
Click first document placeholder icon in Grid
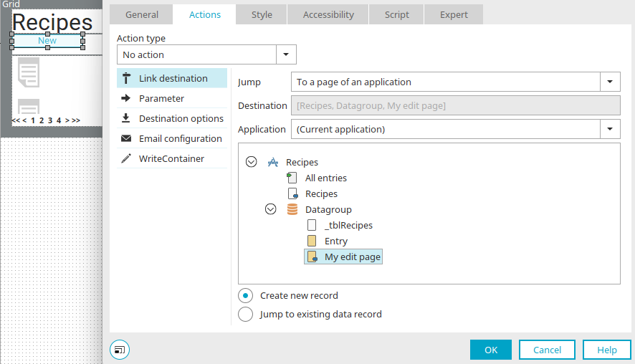[29, 72]
